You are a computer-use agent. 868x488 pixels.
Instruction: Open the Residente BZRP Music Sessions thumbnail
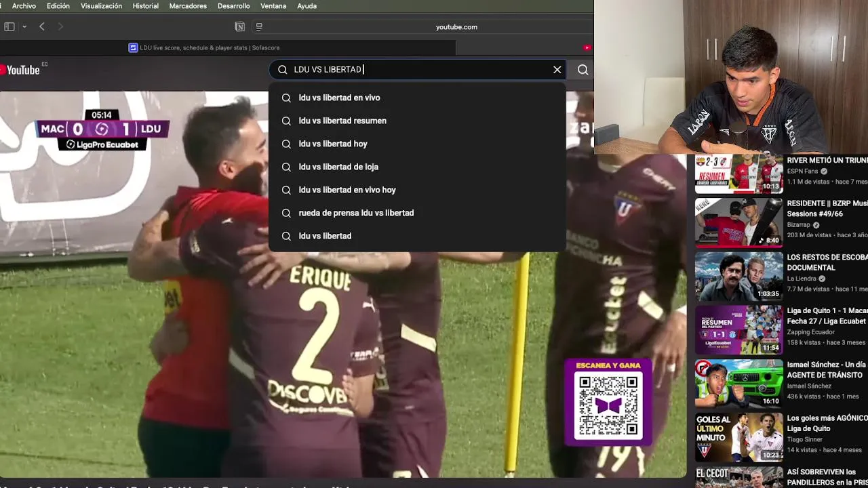pyautogui.click(x=738, y=222)
